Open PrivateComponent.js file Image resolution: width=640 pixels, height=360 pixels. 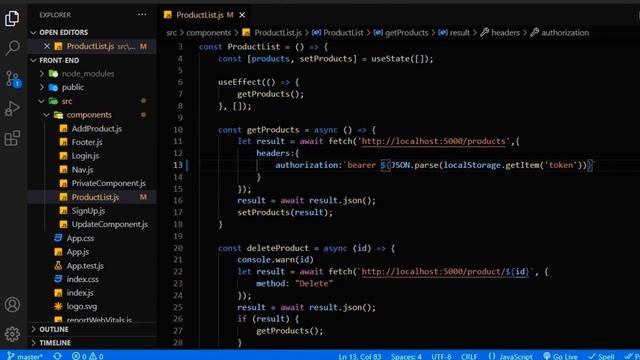click(109, 183)
